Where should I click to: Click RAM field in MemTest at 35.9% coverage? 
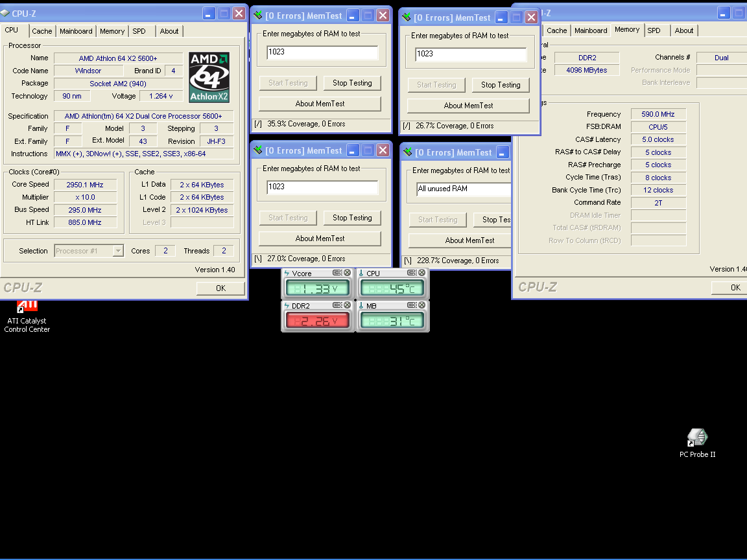click(x=322, y=52)
